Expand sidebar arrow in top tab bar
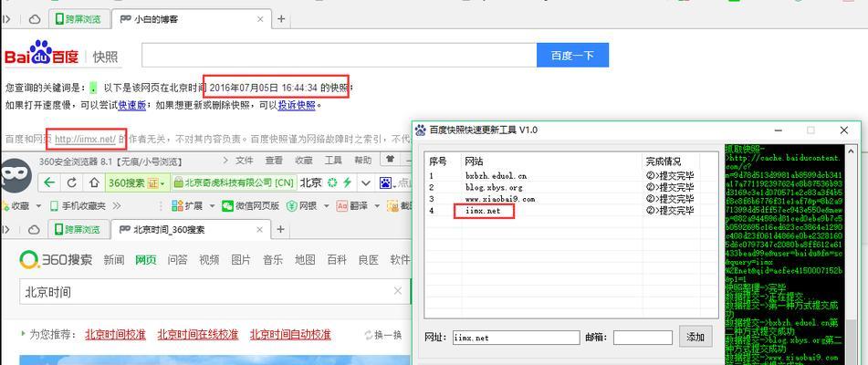 (x=6, y=19)
